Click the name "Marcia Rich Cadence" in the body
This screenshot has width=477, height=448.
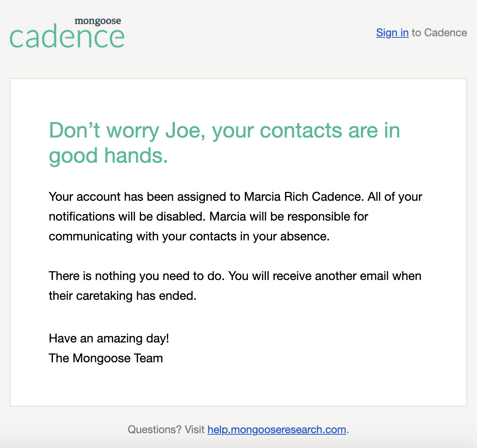[303, 197]
